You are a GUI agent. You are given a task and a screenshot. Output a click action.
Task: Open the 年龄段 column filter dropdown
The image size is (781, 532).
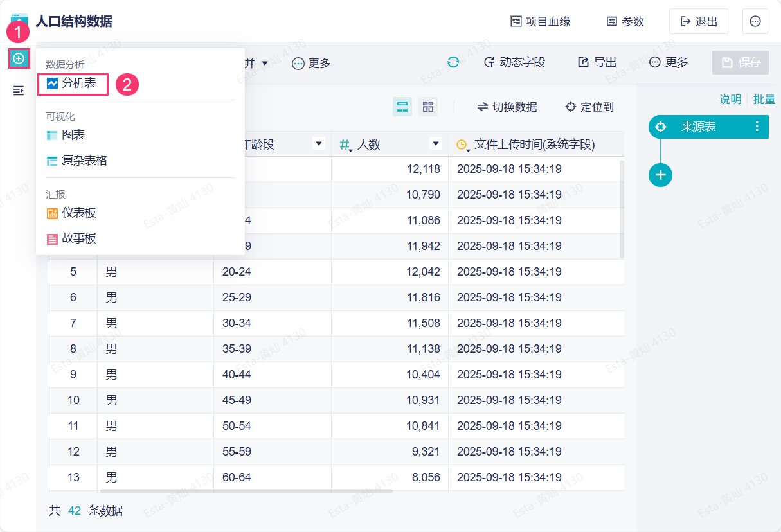[x=319, y=143]
